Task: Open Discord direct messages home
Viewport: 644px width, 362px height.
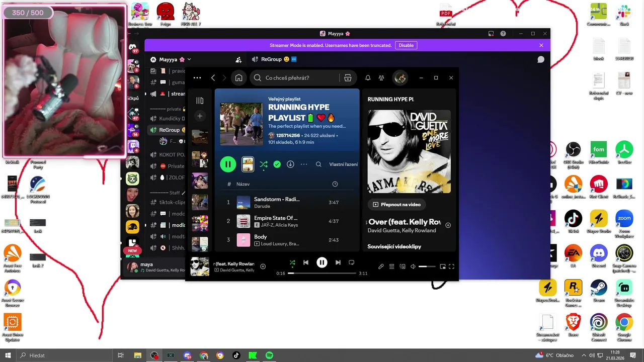Action: (133, 47)
